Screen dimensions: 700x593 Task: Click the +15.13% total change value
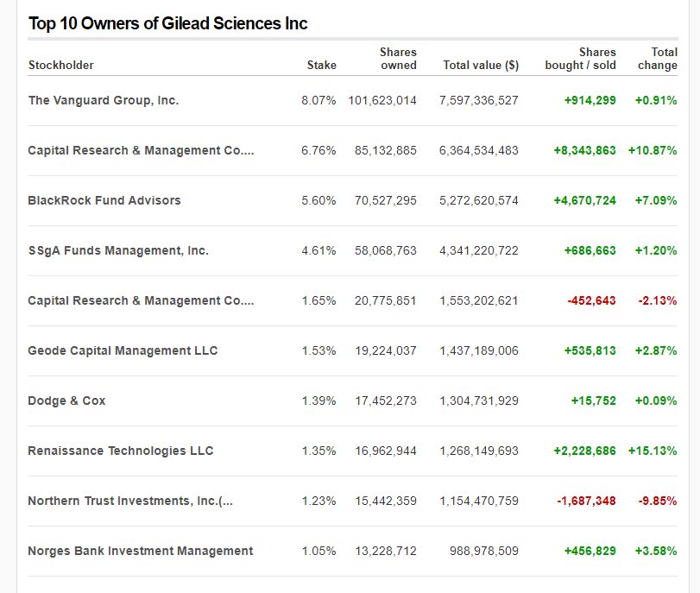coord(652,451)
